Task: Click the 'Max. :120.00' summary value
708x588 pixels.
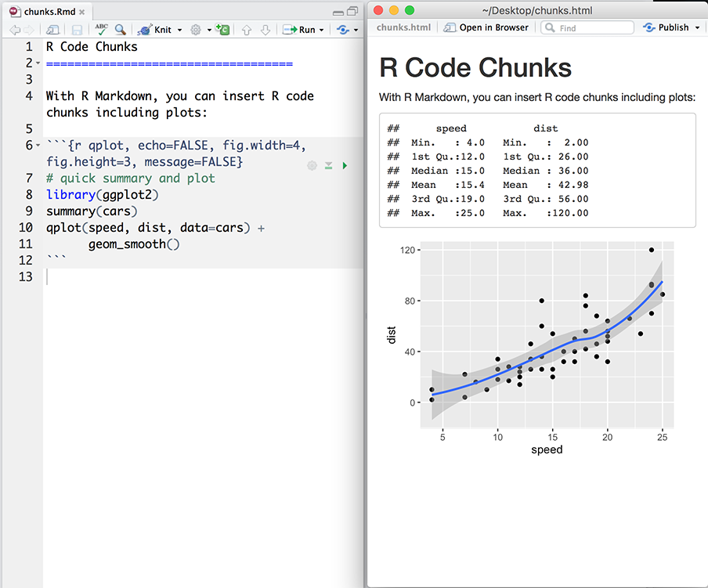Action: tap(546, 213)
